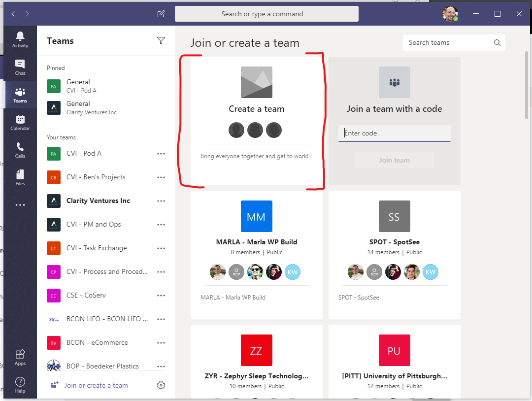Viewport: 532px width, 401px height.
Task: Open Chat in the sidebar
Action: tap(20, 67)
